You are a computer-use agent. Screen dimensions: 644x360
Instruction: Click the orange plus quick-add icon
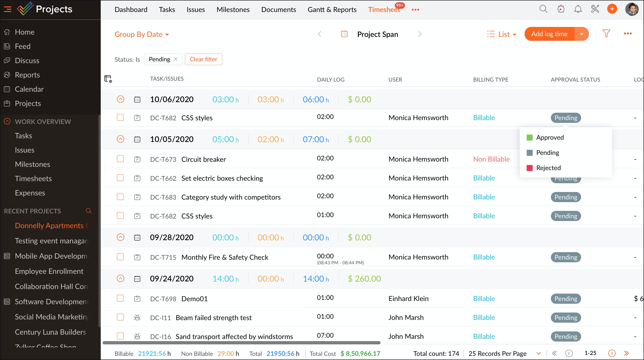click(612, 9)
